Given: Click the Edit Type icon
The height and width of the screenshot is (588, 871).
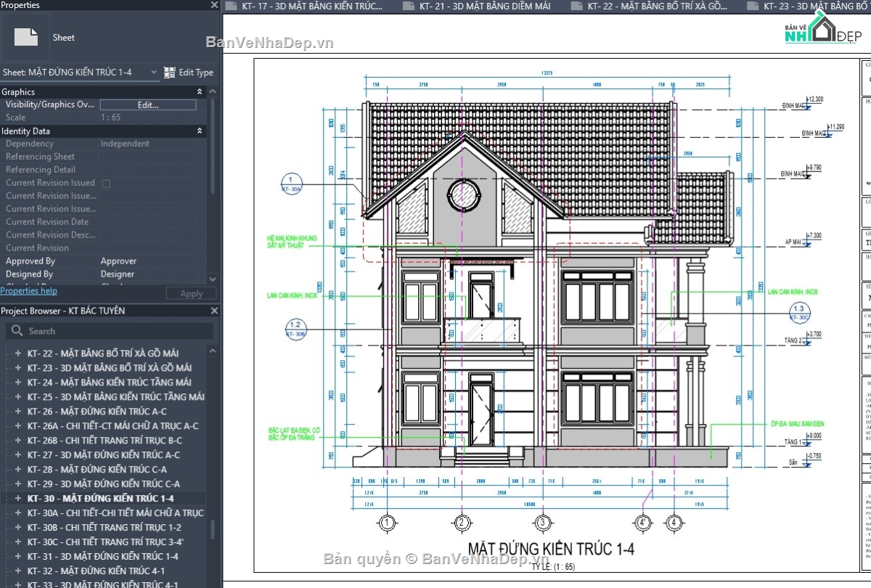Looking at the screenshot, I should [x=170, y=73].
